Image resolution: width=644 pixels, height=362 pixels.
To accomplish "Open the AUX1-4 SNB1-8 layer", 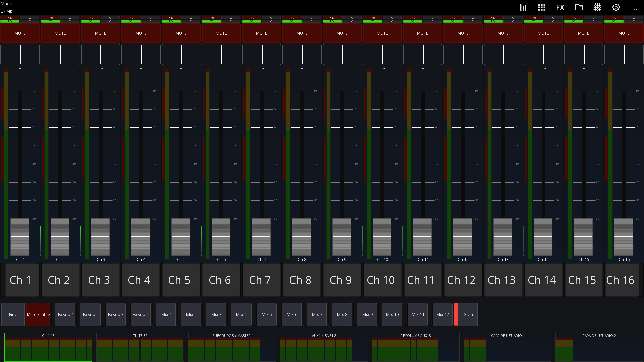I will click(x=324, y=347).
